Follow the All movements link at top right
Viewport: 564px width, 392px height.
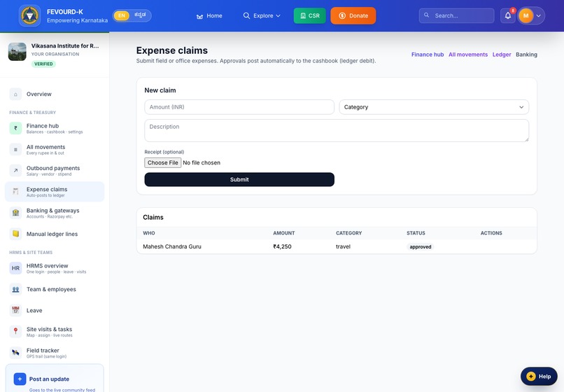468,55
